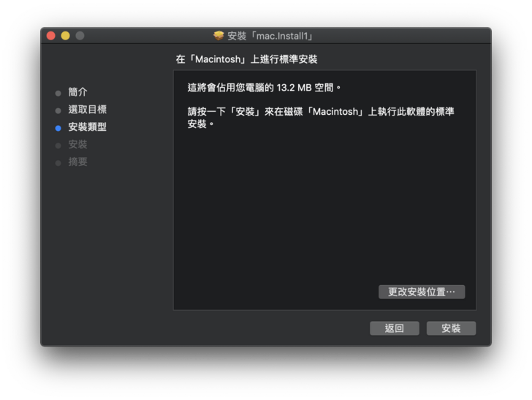Screen dimensions: 532x400
Task: Click the grey bullet beside 簡介
Action: (58, 93)
